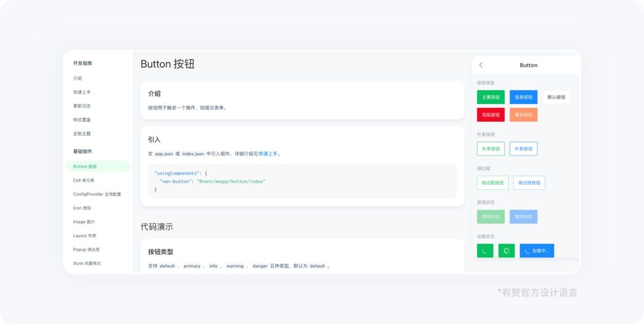Click the green 细边框按钮
644x324 pixels.
[493, 183]
